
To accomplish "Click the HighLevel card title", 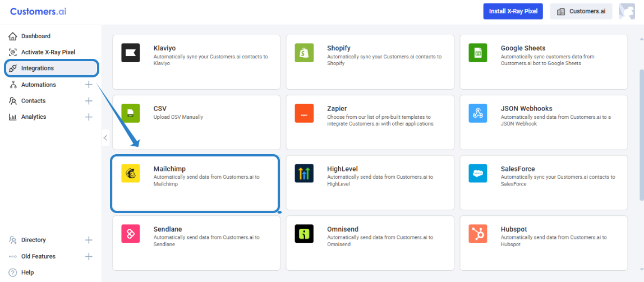I will coord(342,169).
